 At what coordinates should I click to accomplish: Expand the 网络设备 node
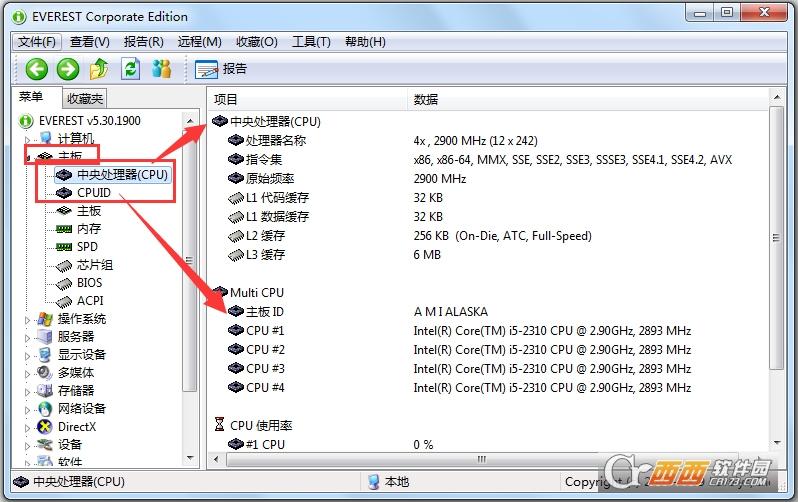(27, 410)
